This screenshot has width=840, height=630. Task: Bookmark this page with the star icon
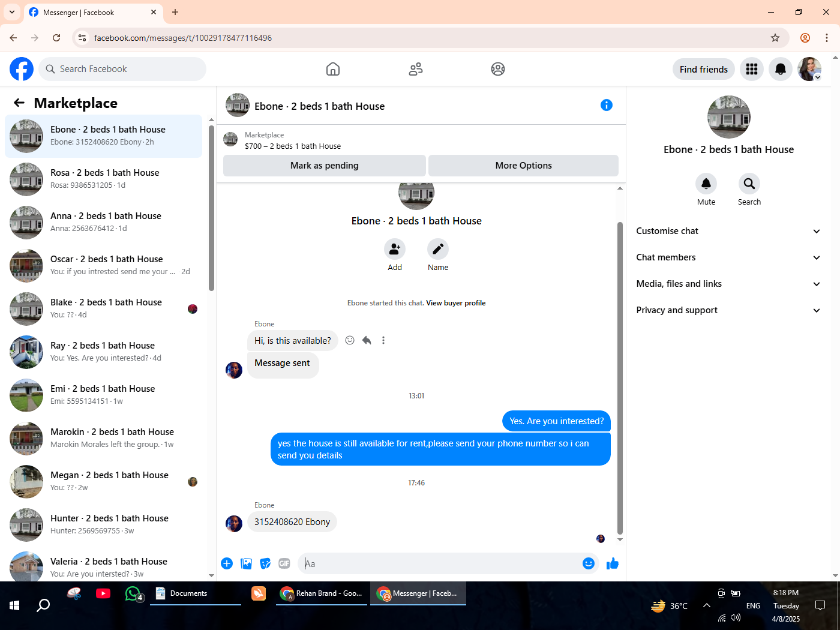point(775,38)
